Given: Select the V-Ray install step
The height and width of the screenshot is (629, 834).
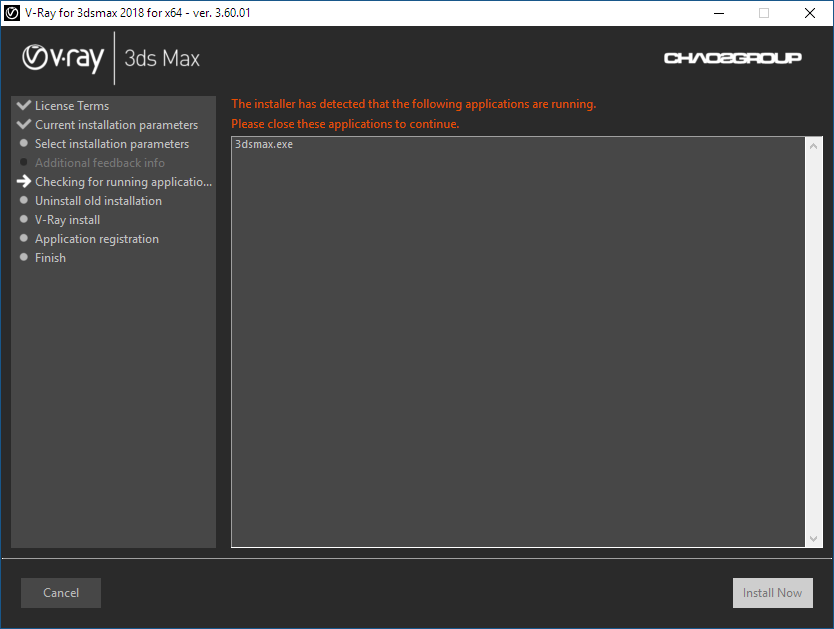Looking at the screenshot, I should point(68,220).
